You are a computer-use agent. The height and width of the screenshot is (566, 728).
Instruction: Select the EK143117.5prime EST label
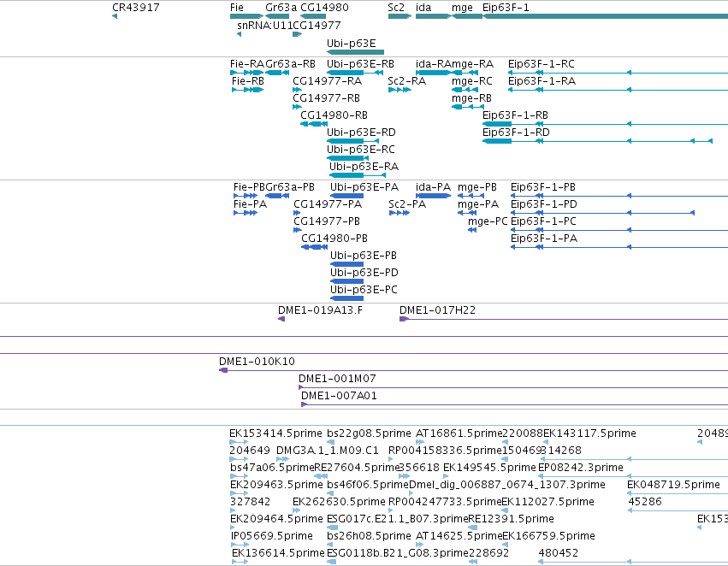coord(589,433)
